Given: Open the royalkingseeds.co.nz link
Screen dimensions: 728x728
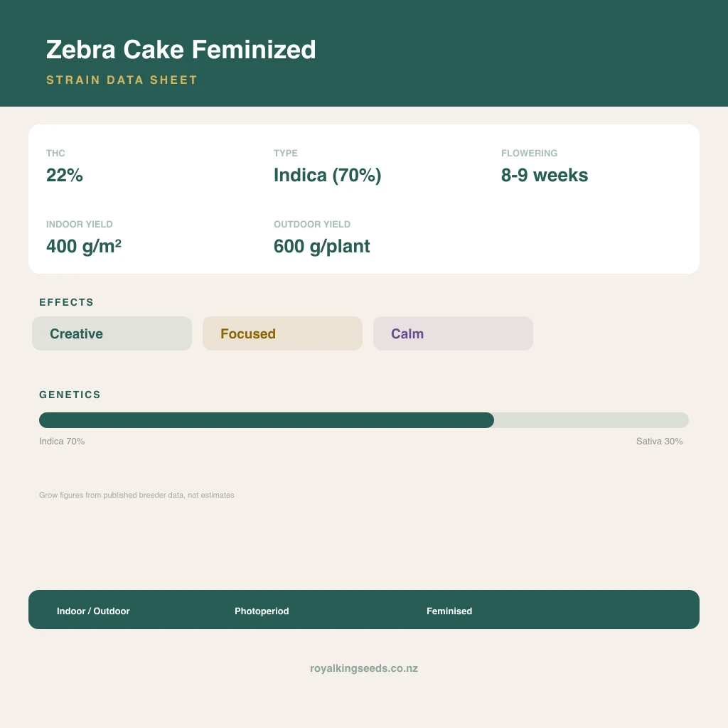Looking at the screenshot, I should (x=364, y=668).
